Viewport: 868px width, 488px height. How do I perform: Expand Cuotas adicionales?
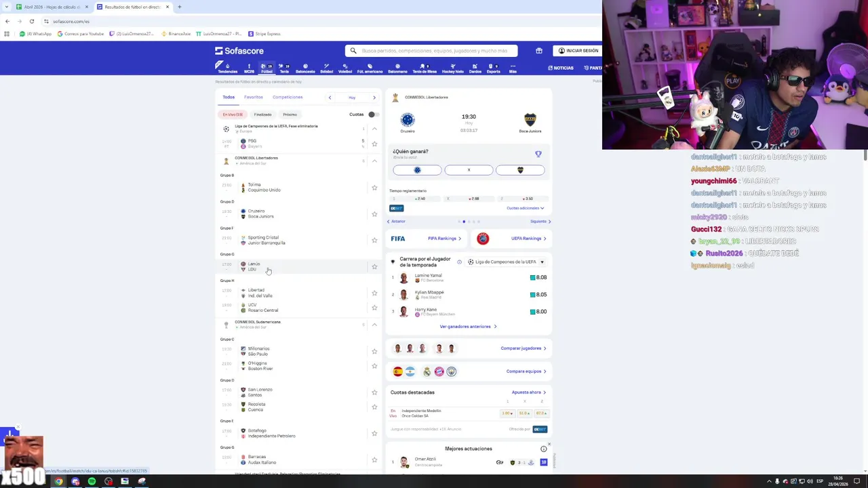click(526, 208)
